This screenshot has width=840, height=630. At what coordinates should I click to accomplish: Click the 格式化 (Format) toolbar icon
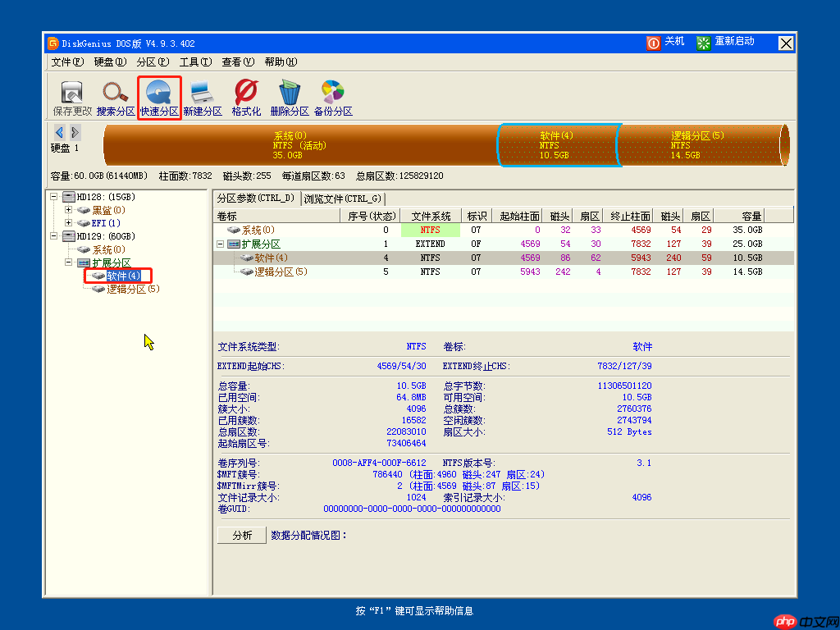[x=246, y=94]
